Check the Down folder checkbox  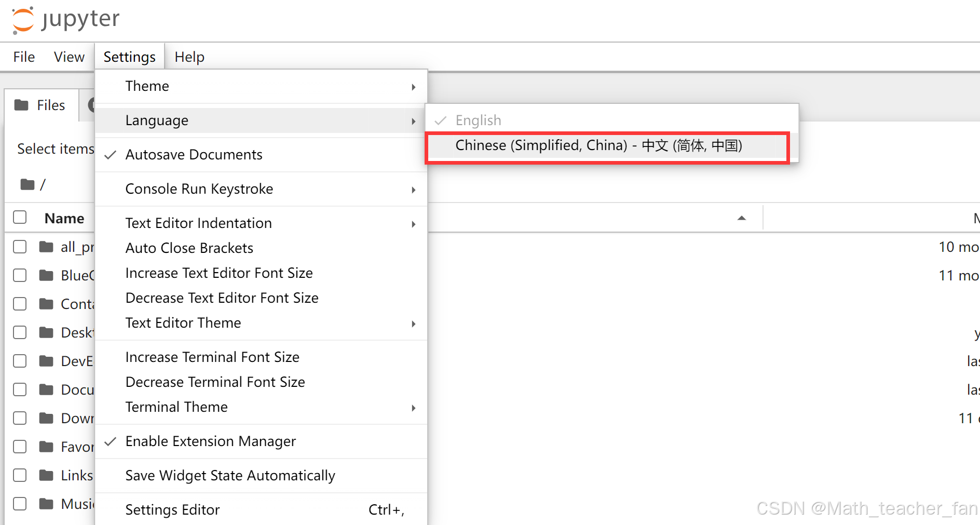click(20, 418)
